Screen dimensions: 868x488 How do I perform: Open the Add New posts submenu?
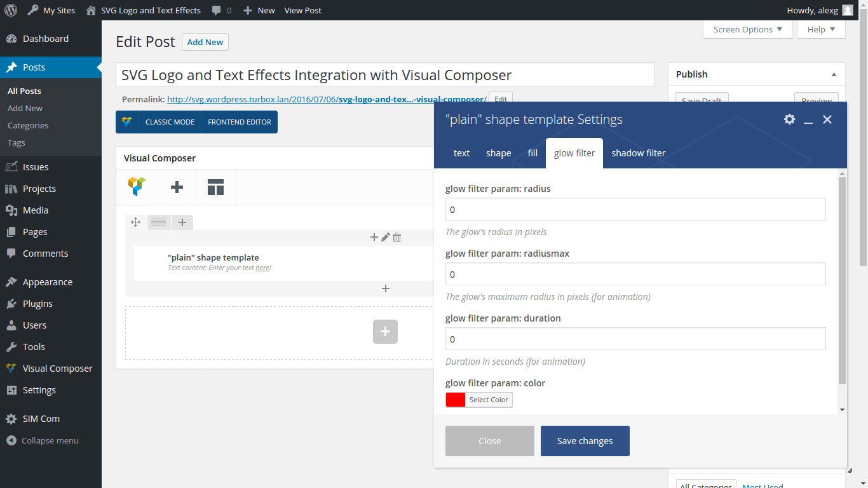25,108
